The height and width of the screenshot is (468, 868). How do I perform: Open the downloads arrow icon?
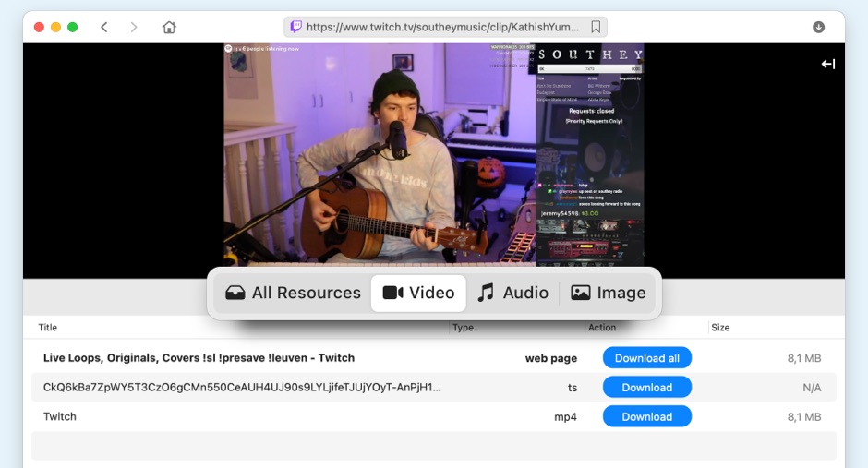point(818,27)
